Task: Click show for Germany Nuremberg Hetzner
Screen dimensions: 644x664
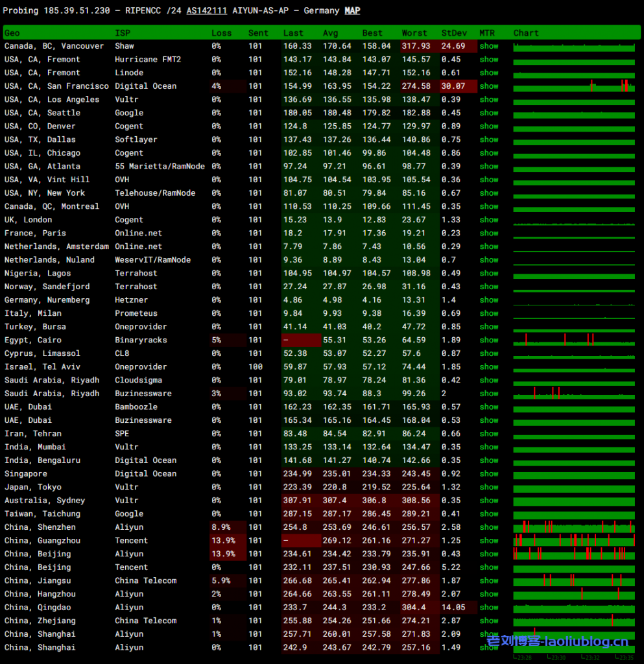Action: click(x=489, y=300)
